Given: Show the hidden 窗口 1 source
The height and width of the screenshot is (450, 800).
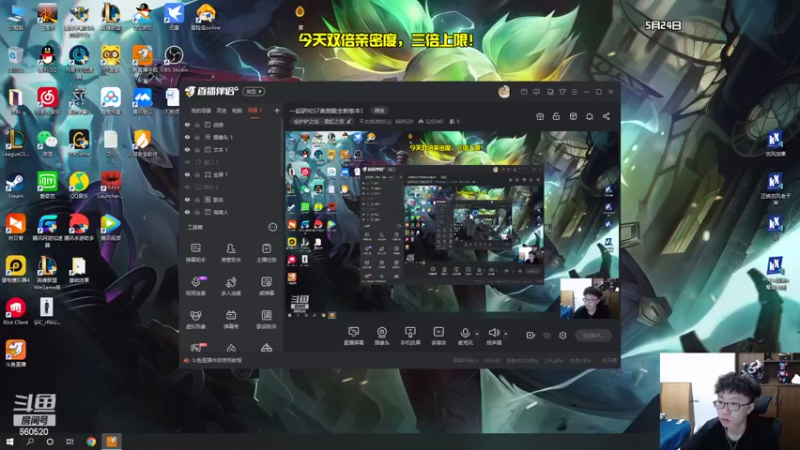Looking at the screenshot, I should pyautogui.click(x=187, y=162).
